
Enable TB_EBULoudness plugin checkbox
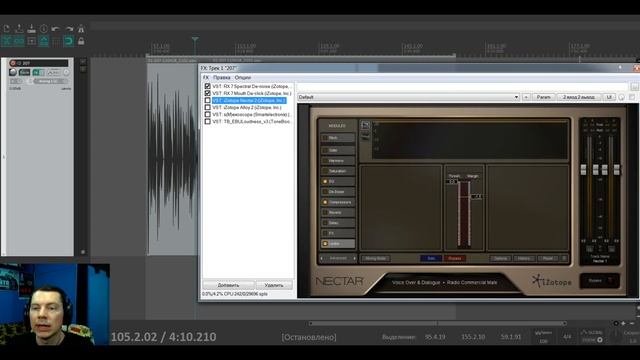click(x=207, y=121)
